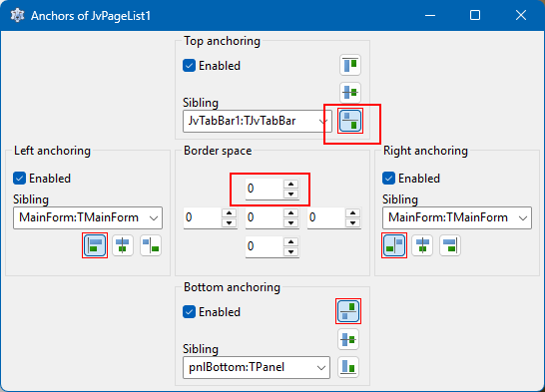545x392 pixels.
Task: Anchor left side to sibling's right icon
Action: click(x=151, y=245)
